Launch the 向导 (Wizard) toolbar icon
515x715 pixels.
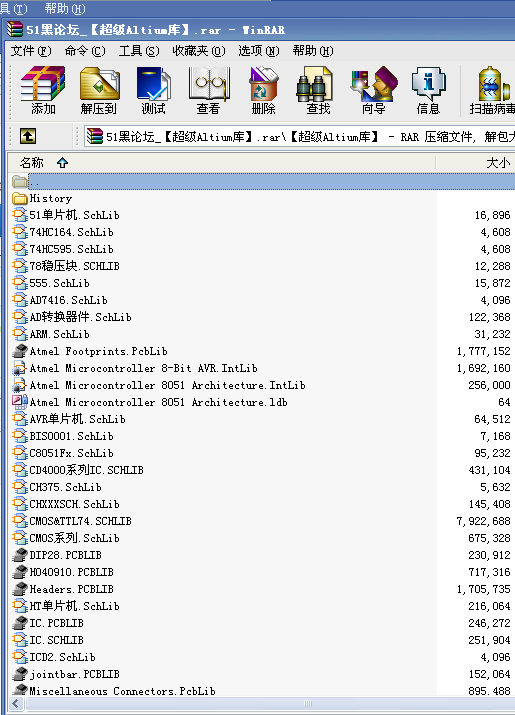tap(373, 90)
